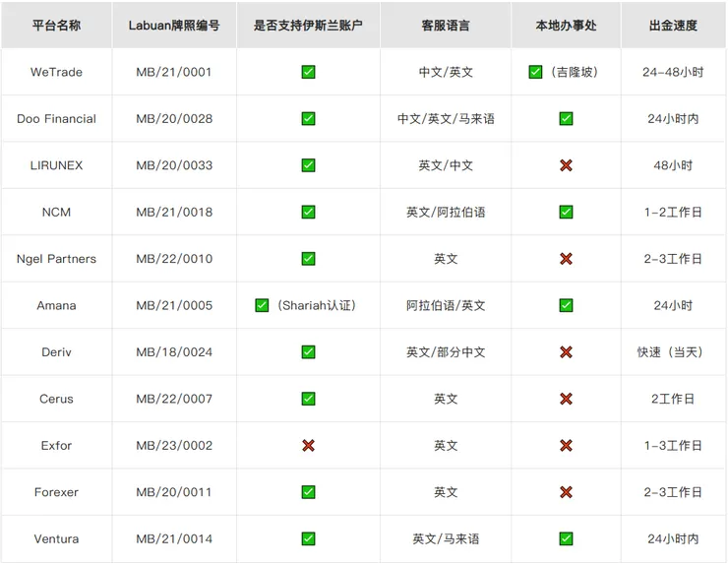Select the Doo Financial platform name cell

57,118
